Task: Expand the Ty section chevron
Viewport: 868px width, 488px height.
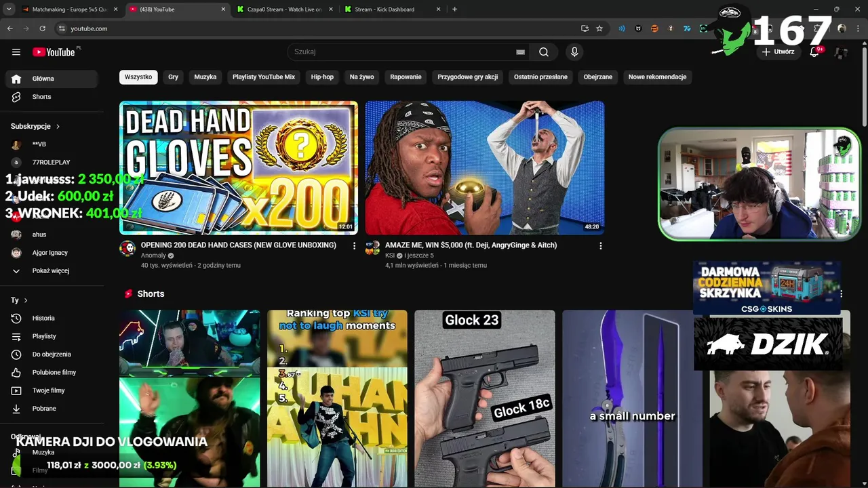Action: pyautogui.click(x=26, y=300)
